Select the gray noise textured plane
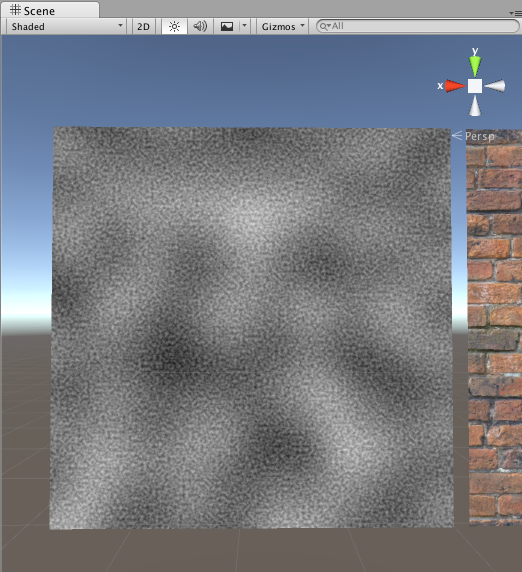 [x=252, y=328]
